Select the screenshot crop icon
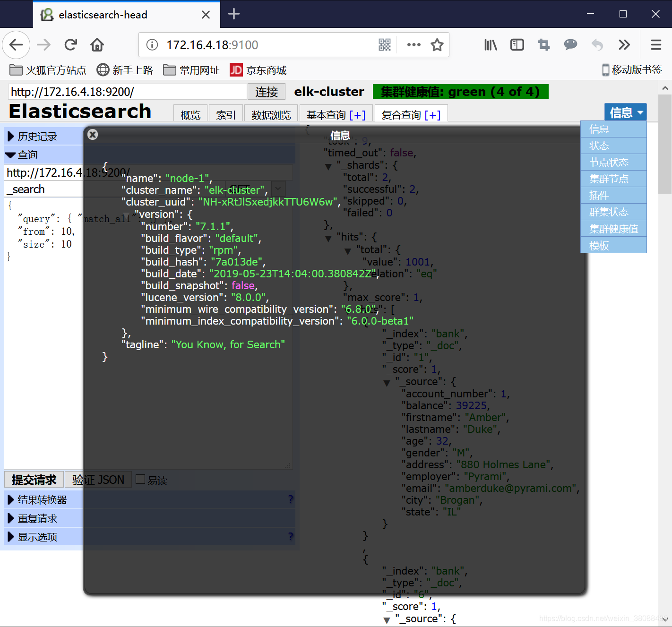This screenshot has height=627, width=672. [x=544, y=45]
